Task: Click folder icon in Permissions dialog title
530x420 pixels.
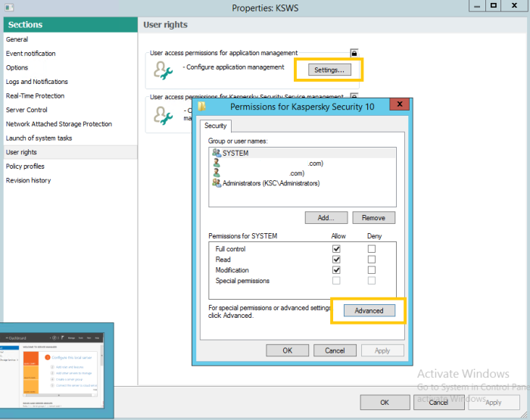Action: (x=202, y=106)
